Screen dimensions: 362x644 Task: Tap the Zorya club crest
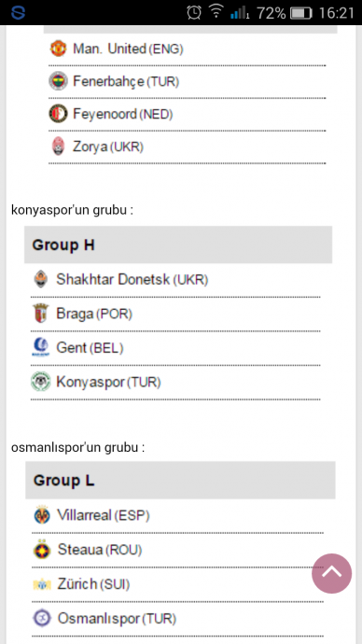coord(58,147)
